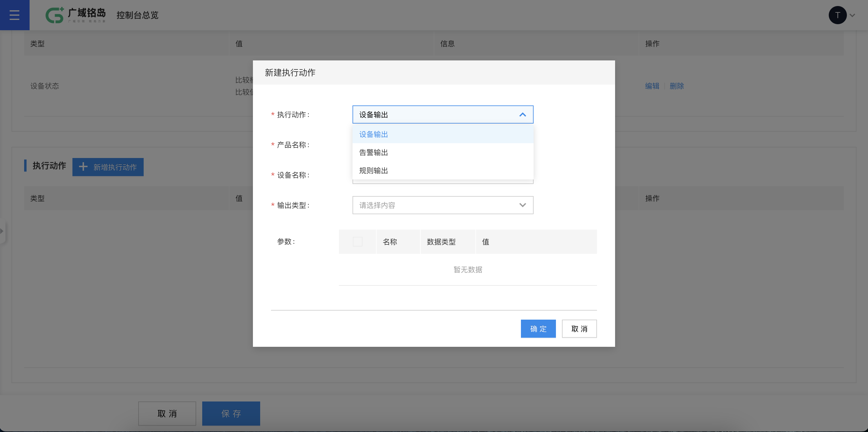Image resolution: width=868 pixels, height=432 pixels.
Task: Select 设备输出 option in list
Action: pos(443,134)
